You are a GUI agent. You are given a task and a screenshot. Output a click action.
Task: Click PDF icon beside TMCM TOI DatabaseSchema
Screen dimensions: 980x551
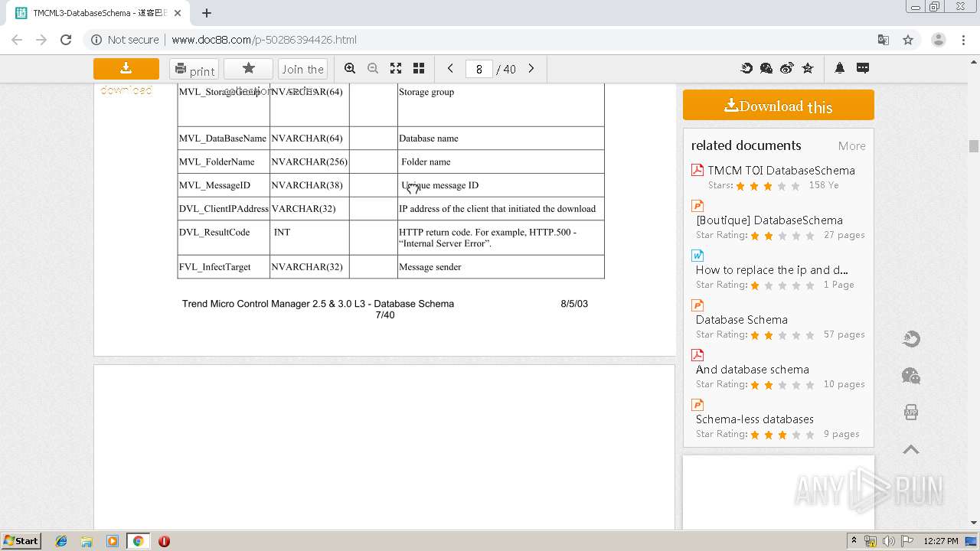coord(697,170)
